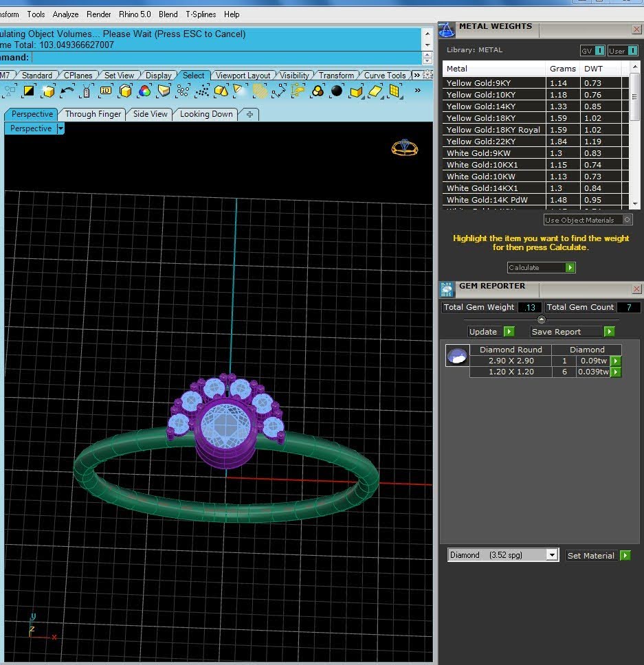
Task: Click the black and yellow invert selection icon
Action: (x=29, y=91)
